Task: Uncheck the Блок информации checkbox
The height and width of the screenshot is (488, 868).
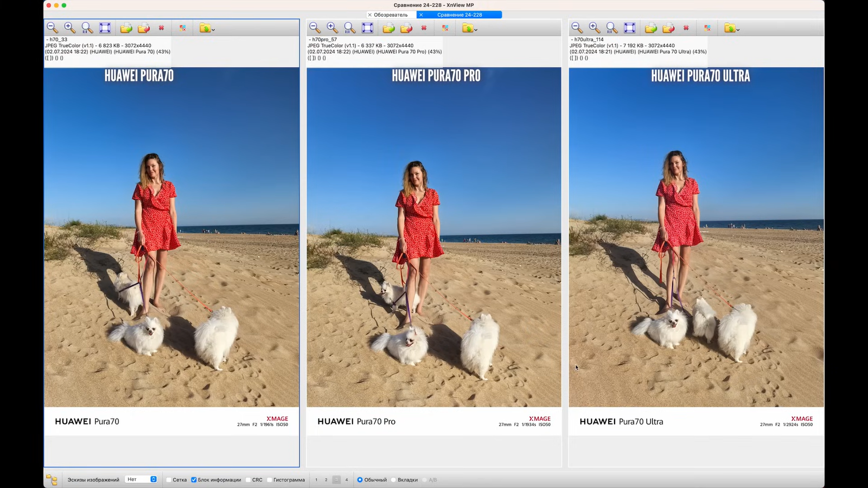Action: [x=194, y=480]
